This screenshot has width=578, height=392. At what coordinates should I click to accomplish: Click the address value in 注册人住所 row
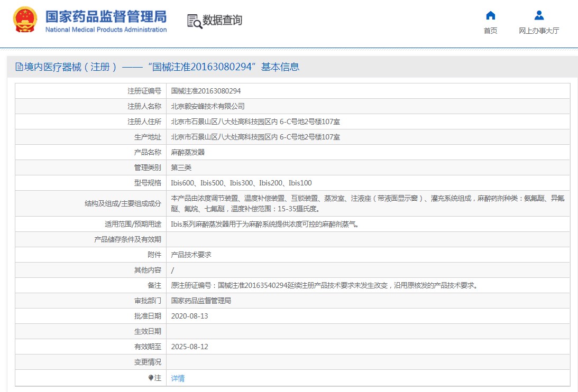tap(255, 122)
